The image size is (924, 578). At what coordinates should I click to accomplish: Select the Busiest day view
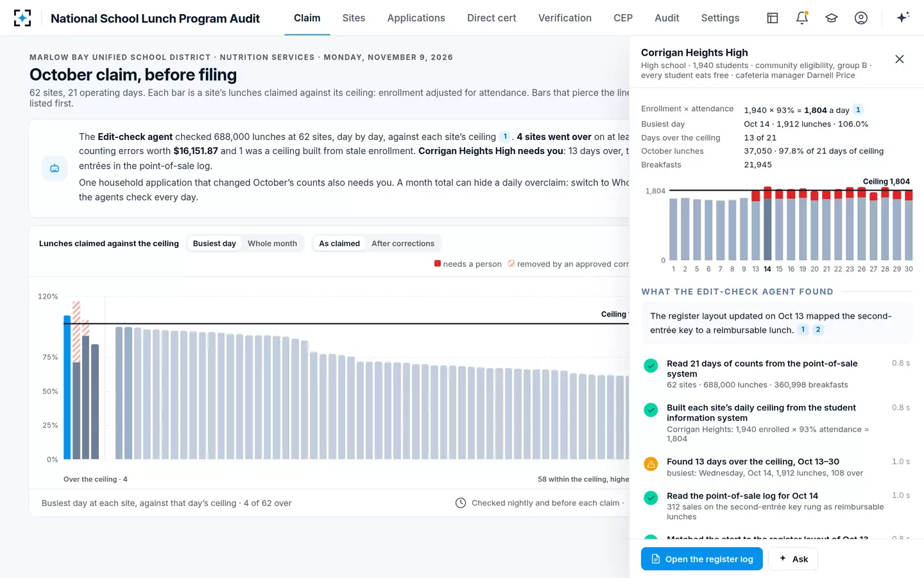[x=214, y=243]
